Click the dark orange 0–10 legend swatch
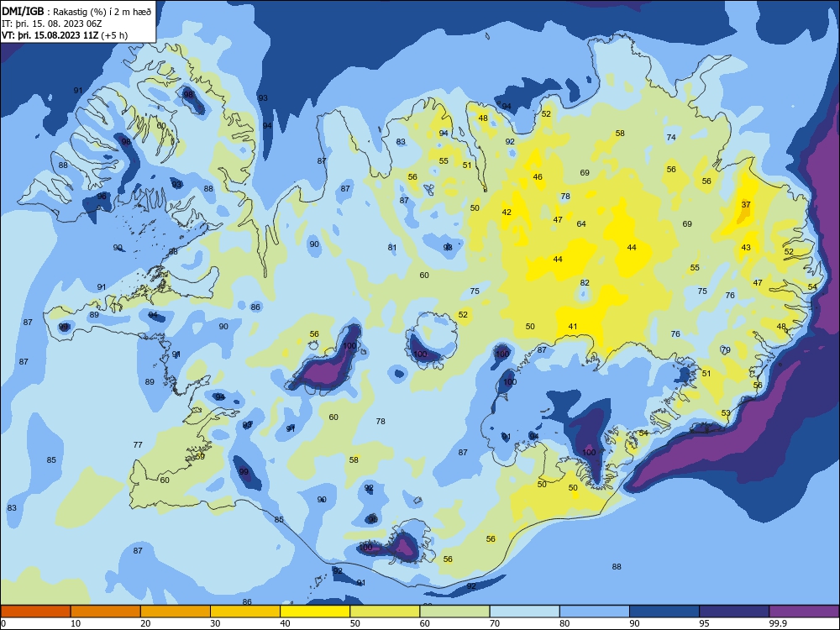Viewport: 840px width, 630px height. pos(35,612)
